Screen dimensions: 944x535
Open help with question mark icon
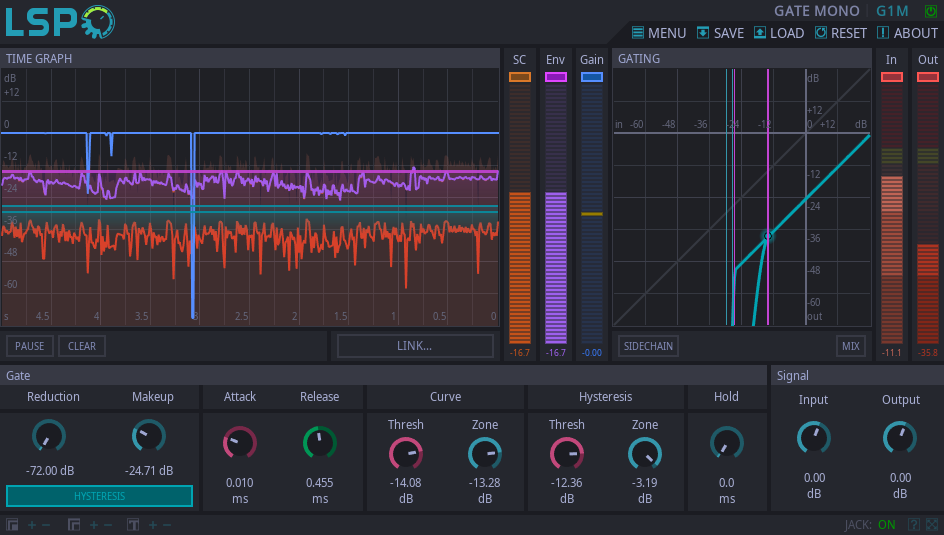click(x=913, y=525)
